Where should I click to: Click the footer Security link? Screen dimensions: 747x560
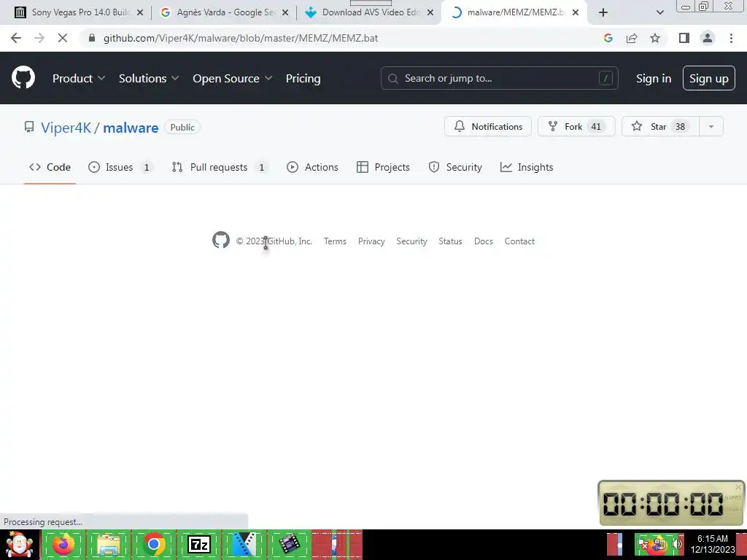click(411, 241)
